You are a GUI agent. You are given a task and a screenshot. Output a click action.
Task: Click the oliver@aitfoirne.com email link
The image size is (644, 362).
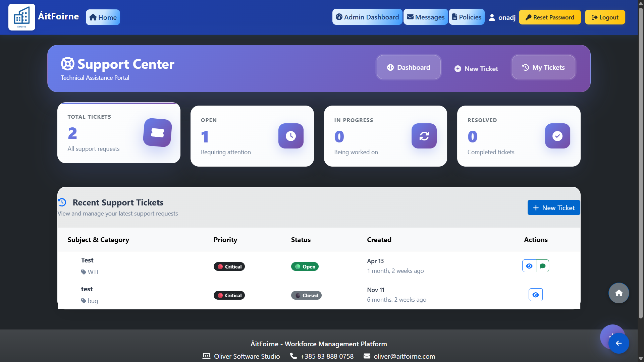pyautogui.click(x=404, y=356)
